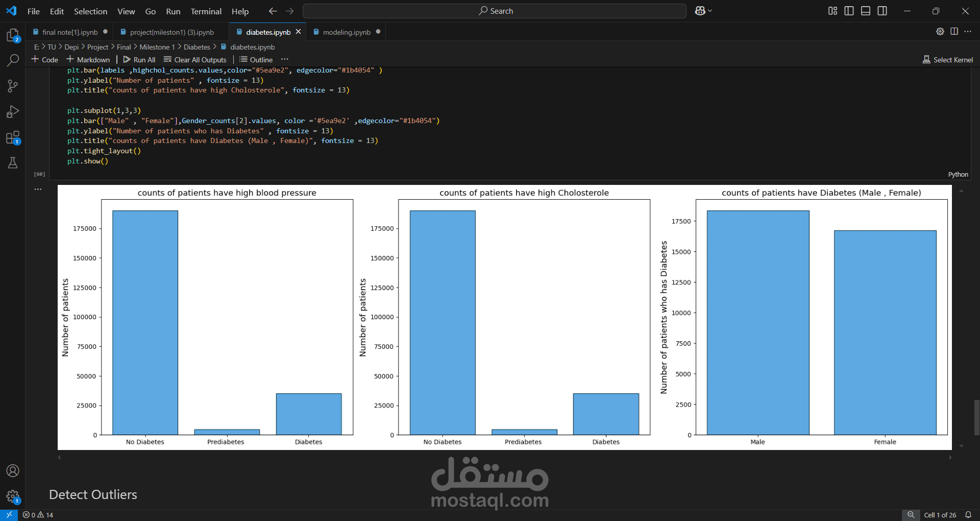Click the zoom status bar icon

[x=911, y=515]
